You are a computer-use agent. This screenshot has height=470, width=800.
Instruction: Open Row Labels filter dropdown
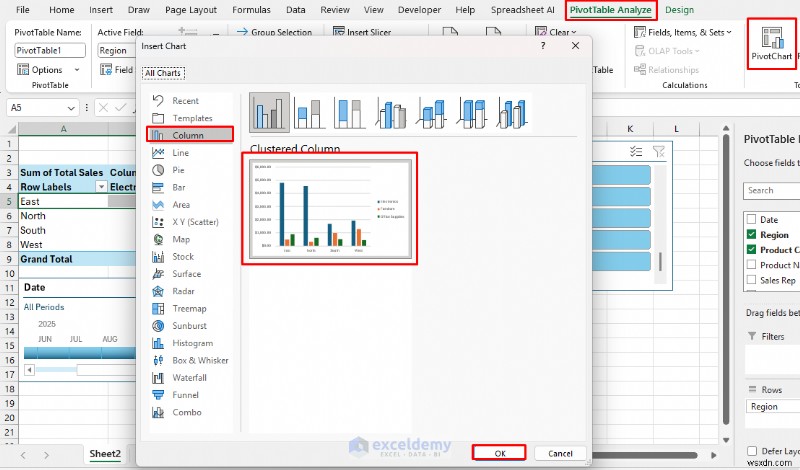pos(101,187)
